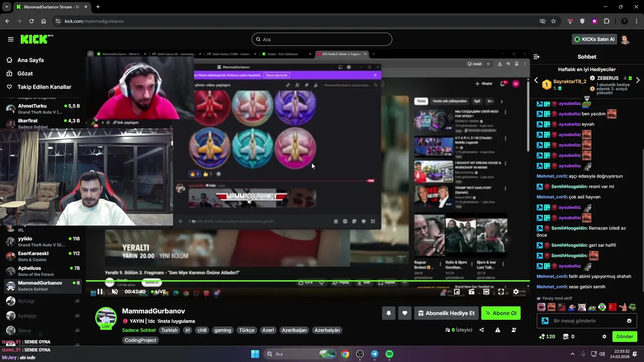Open video player settings gear
Viewport: 644px width, 362px height.
pos(516,292)
